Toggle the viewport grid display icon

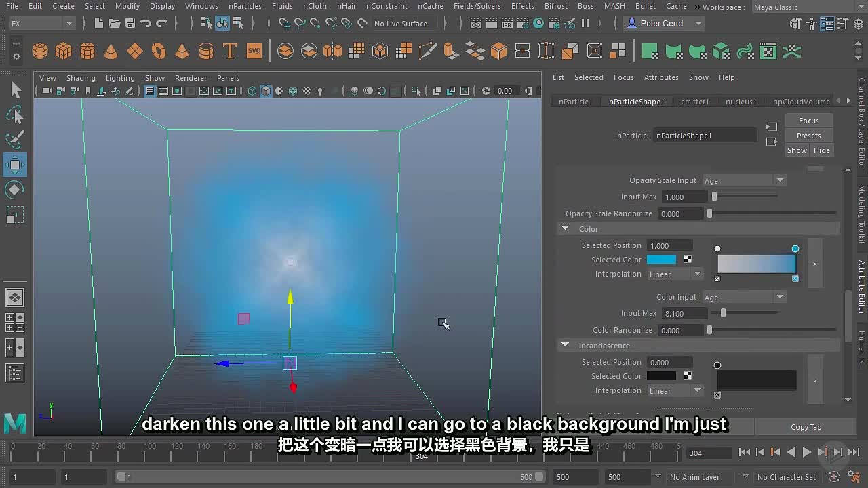pyautogui.click(x=150, y=91)
